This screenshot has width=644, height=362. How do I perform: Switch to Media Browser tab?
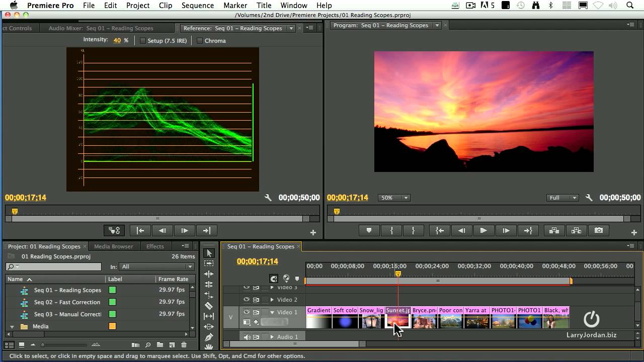[x=113, y=246]
